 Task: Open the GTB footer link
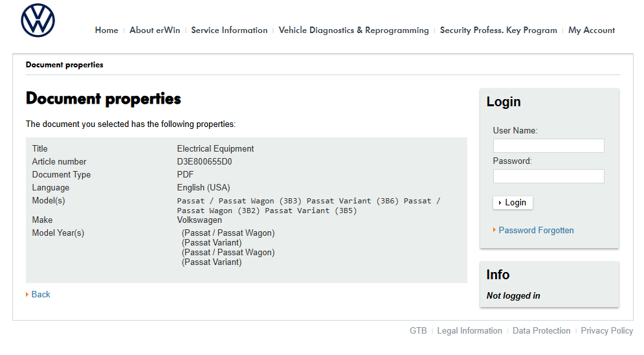(418, 331)
